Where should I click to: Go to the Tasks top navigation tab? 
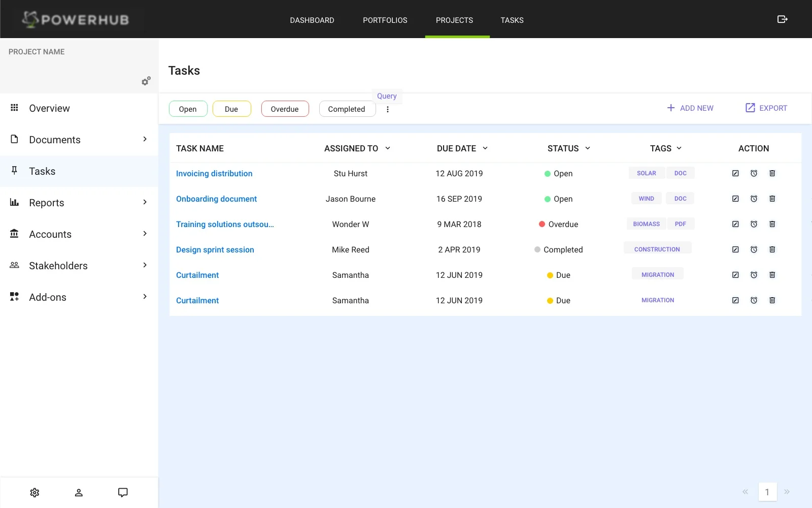(x=512, y=20)
